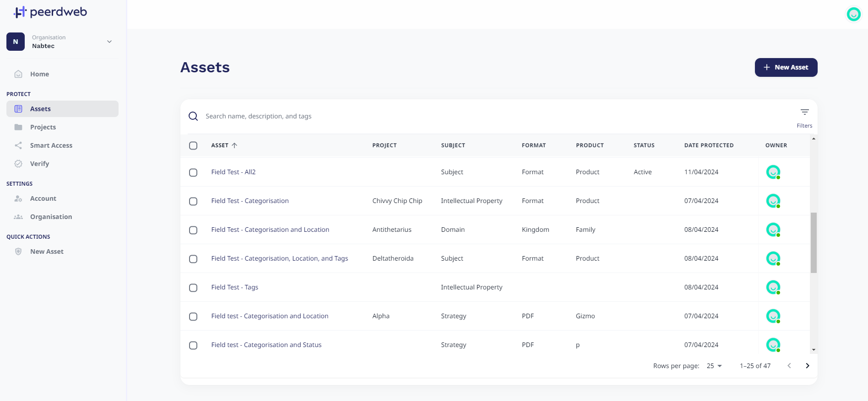Click the peerdweb logo

point(50,12)
